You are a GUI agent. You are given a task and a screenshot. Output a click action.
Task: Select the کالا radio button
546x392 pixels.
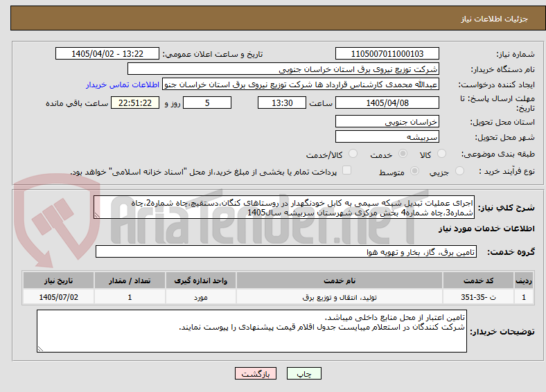coord(441,154)
